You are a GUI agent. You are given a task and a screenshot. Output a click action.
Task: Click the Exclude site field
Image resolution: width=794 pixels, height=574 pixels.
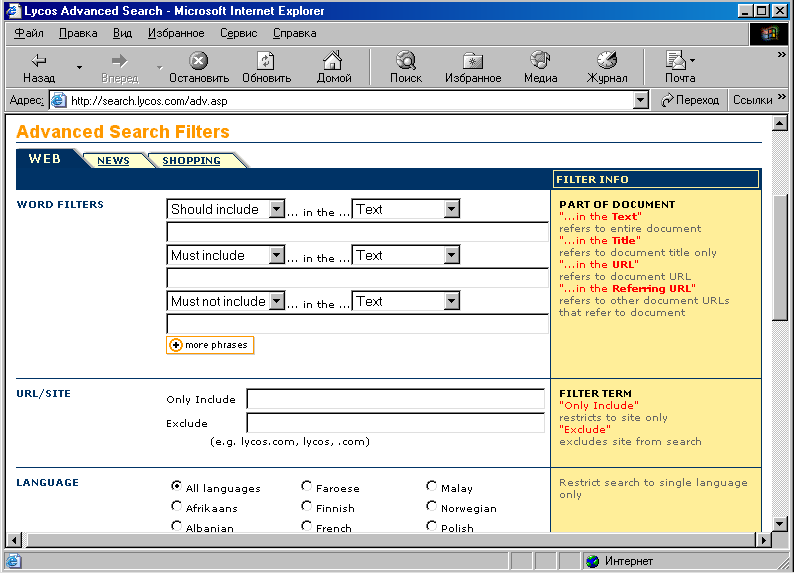(x=395, y=423)
